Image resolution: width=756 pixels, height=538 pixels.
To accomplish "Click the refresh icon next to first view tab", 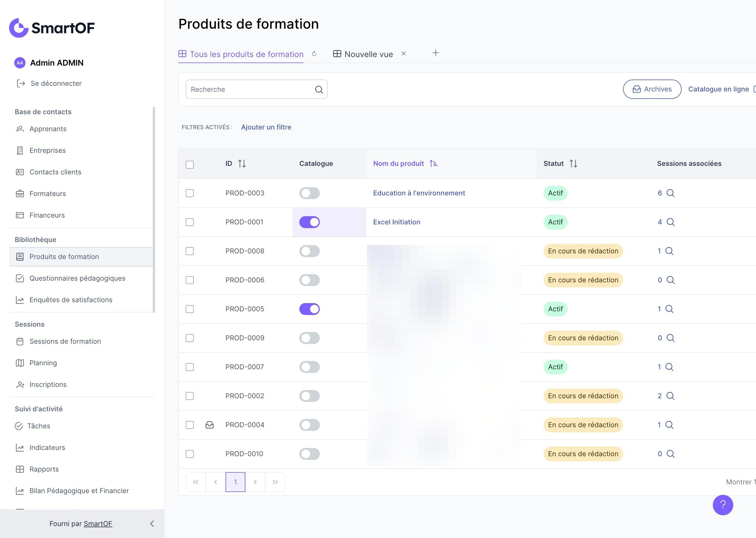I will [x=314, y=54].
